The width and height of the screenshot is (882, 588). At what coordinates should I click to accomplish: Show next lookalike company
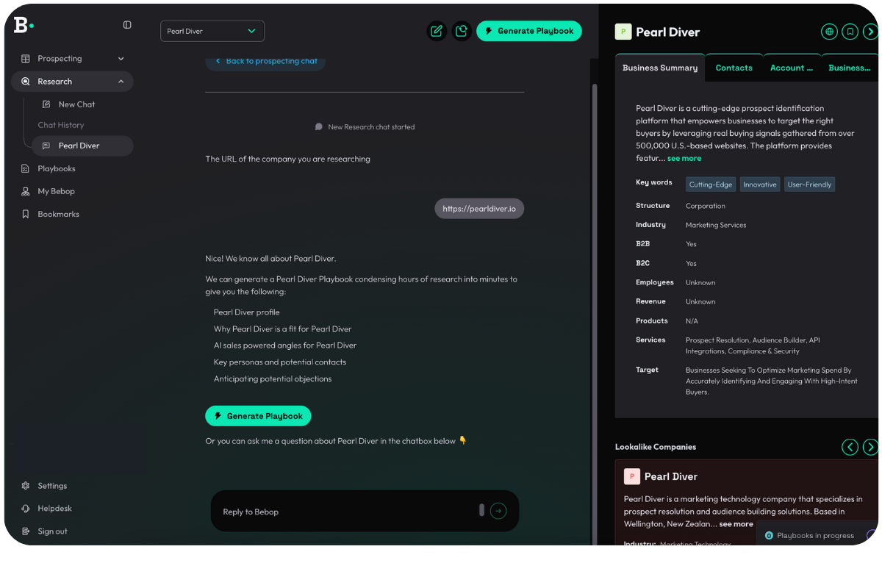pyautogui.click(x=870, y=447)
